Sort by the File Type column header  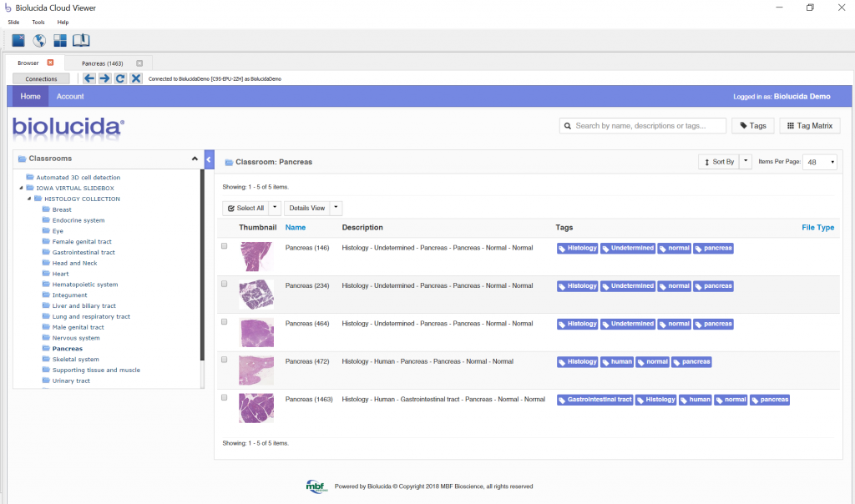(818, 227)
